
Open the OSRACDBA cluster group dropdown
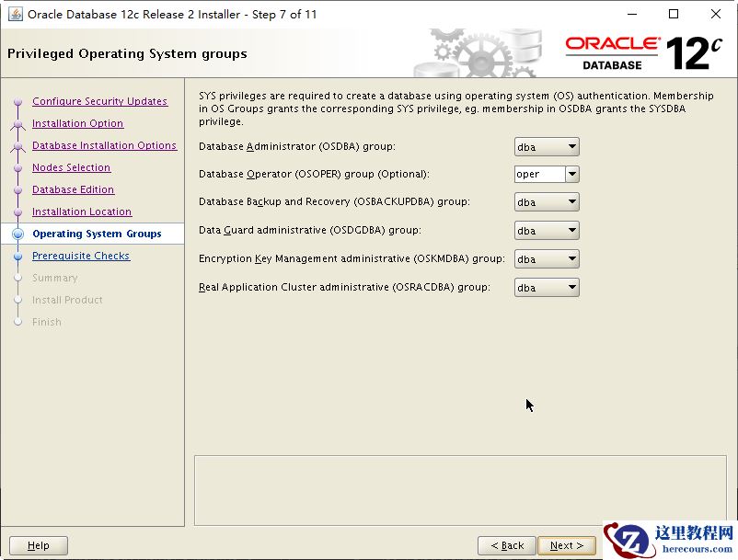coord(547,287)
